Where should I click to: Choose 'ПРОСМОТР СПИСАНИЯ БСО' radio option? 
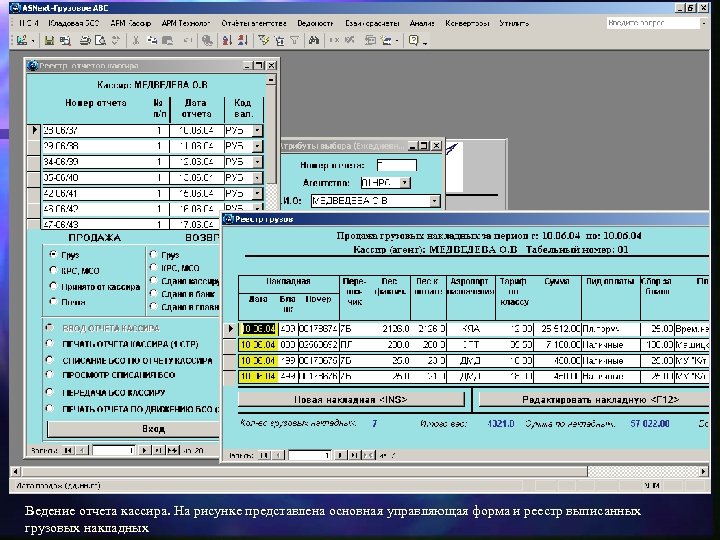(48, 374)
